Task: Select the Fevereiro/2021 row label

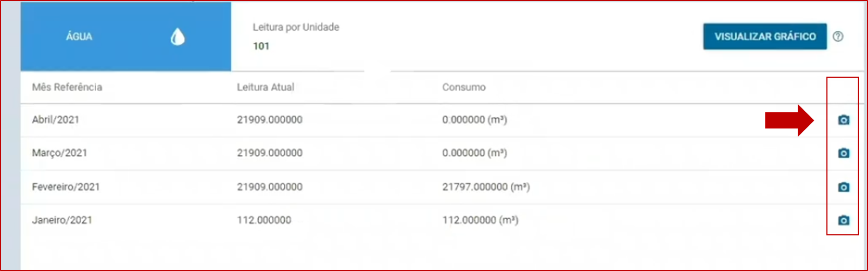Action: [x=66, y=187]
